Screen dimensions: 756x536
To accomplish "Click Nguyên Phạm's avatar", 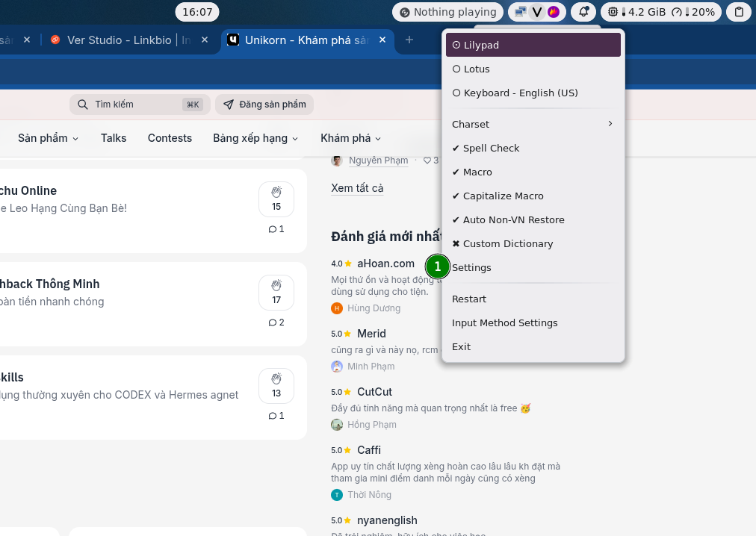I will coord(337,161).
